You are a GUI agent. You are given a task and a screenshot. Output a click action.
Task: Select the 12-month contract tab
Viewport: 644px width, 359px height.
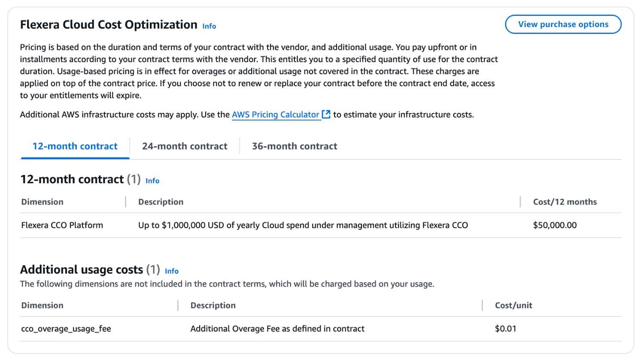click(x=74, y=146)
